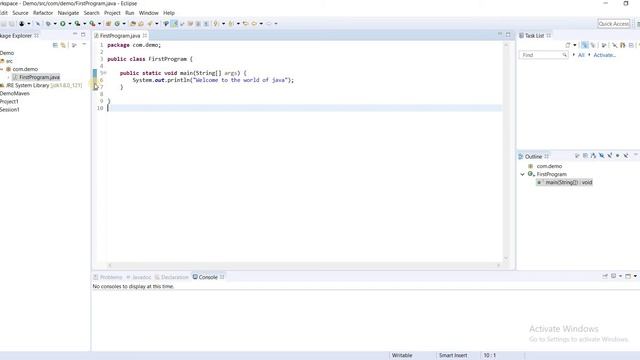The height and width of the screenshot is (360, 640).
Task: Select the Project1 project
Action: coord(9,102)
